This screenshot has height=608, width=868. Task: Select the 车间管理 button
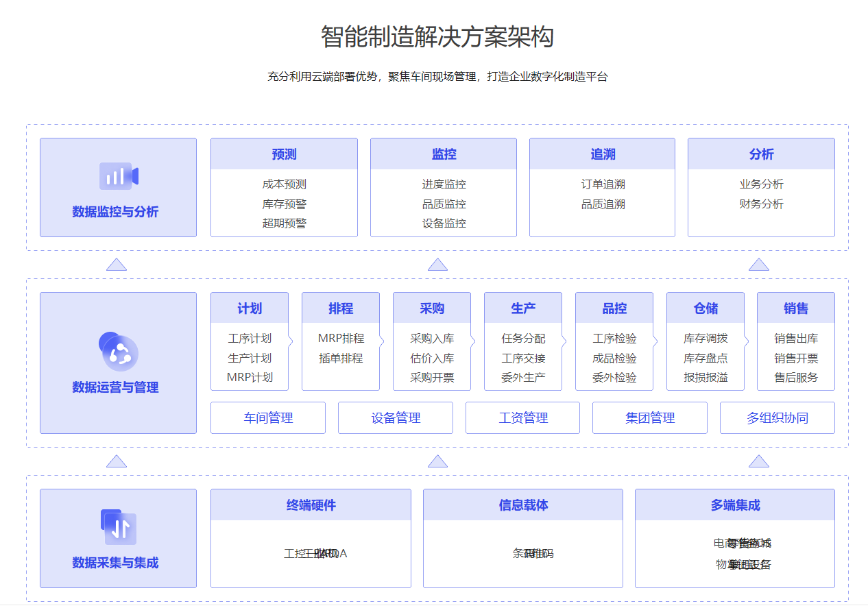click(268, 417)
